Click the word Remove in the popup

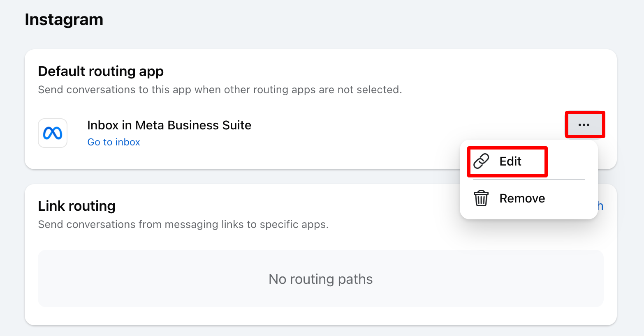pyautogui.click(x=522, y=198)
